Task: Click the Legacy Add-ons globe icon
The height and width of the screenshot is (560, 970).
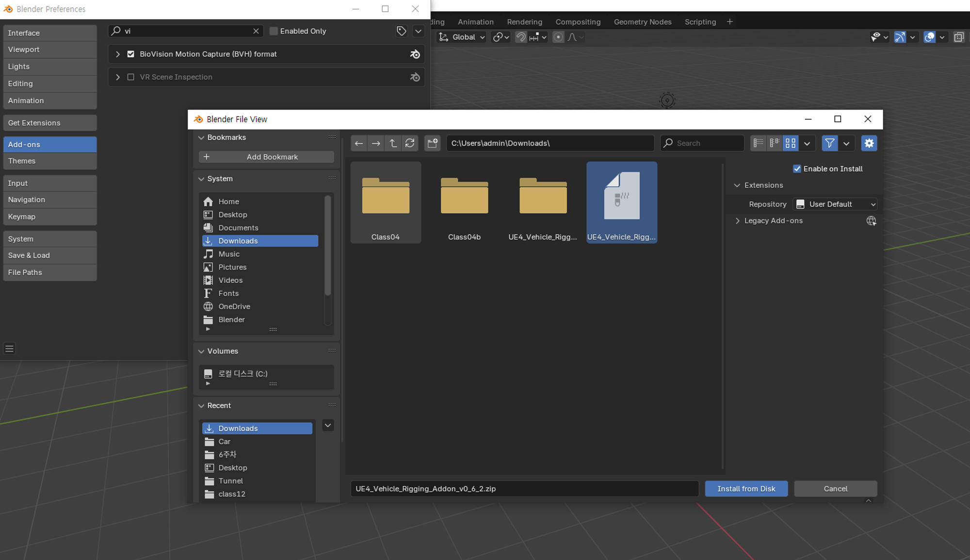Action: [x=871, y=221]
